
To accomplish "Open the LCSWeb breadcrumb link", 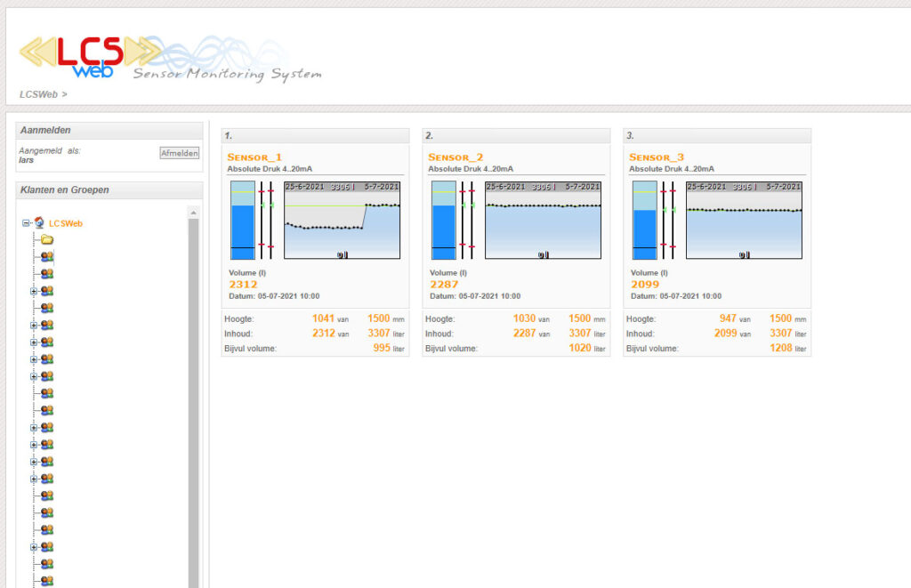I will coord(38,94).
